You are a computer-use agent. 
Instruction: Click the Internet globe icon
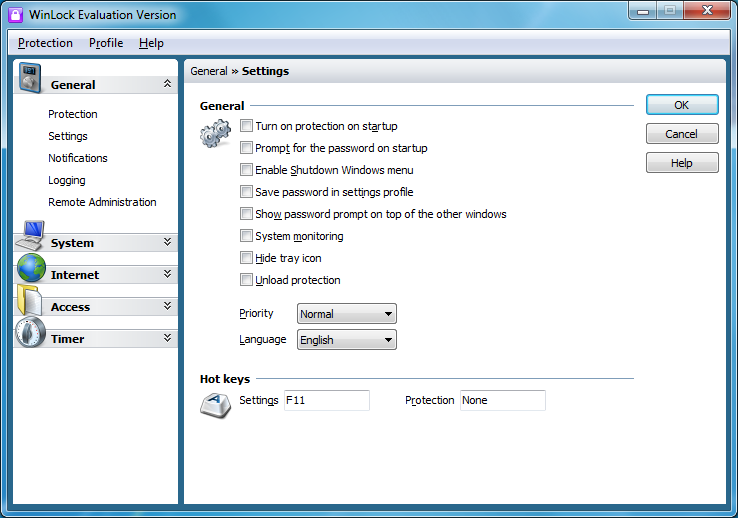31,268
